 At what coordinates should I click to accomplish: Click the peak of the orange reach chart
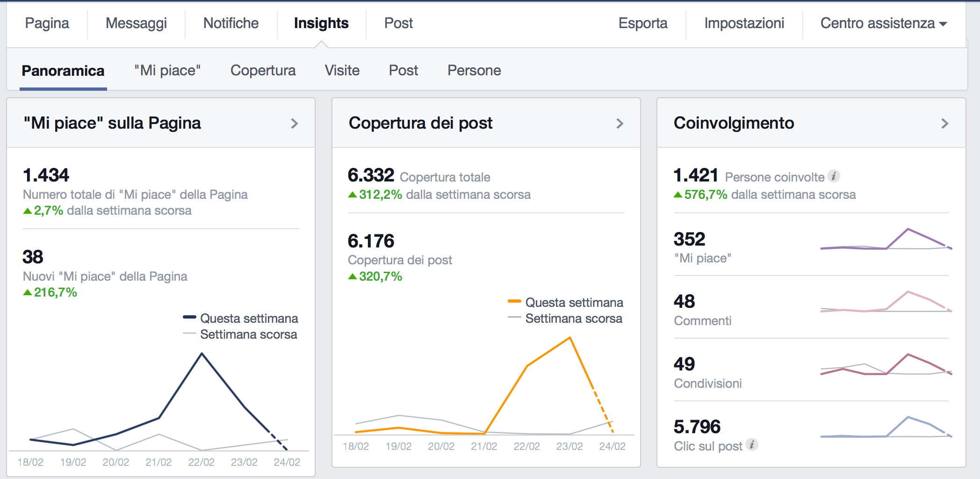click(x=570, y=338)
